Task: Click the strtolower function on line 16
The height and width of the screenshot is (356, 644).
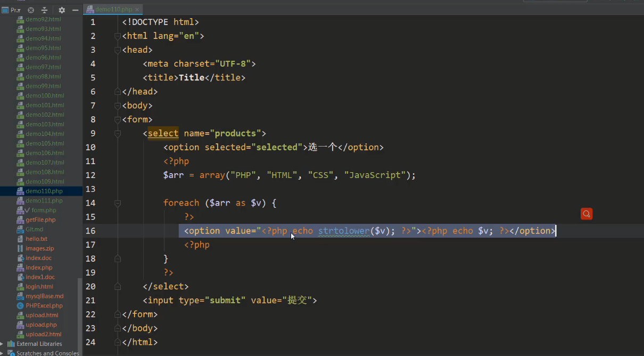Action: (x=343, y=231)
